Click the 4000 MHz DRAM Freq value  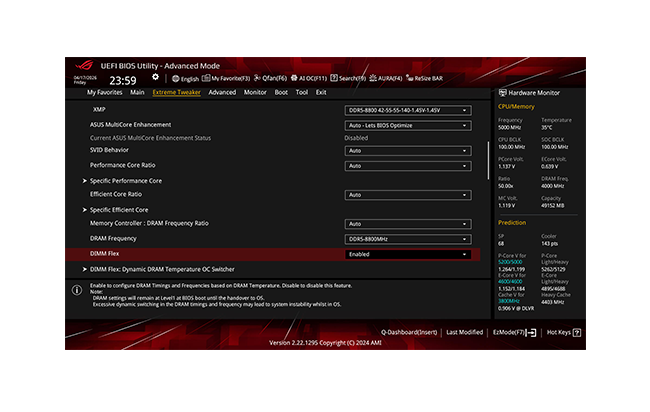[553, 186]
